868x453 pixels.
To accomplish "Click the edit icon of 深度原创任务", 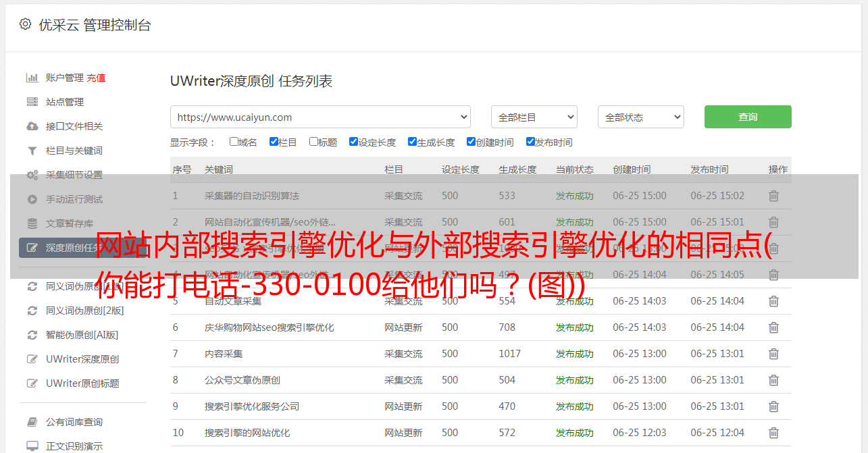I will coord(32,248).
